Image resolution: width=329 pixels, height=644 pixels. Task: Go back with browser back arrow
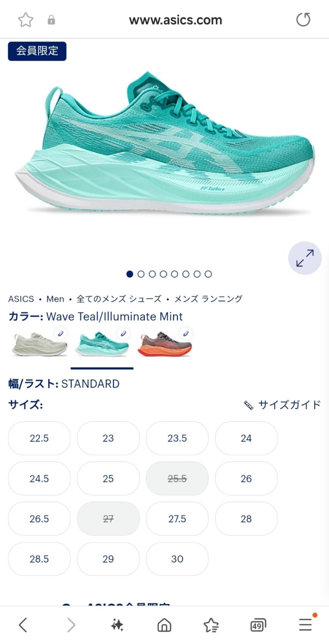[23, 625]
